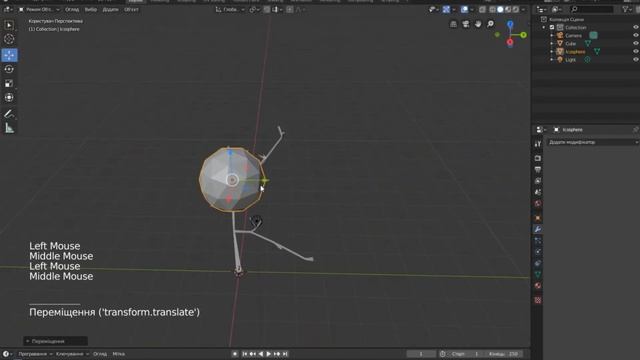Screen dimensions: 640x360
Task: Hide the Light object in outliner
Action: coord(636,60)
